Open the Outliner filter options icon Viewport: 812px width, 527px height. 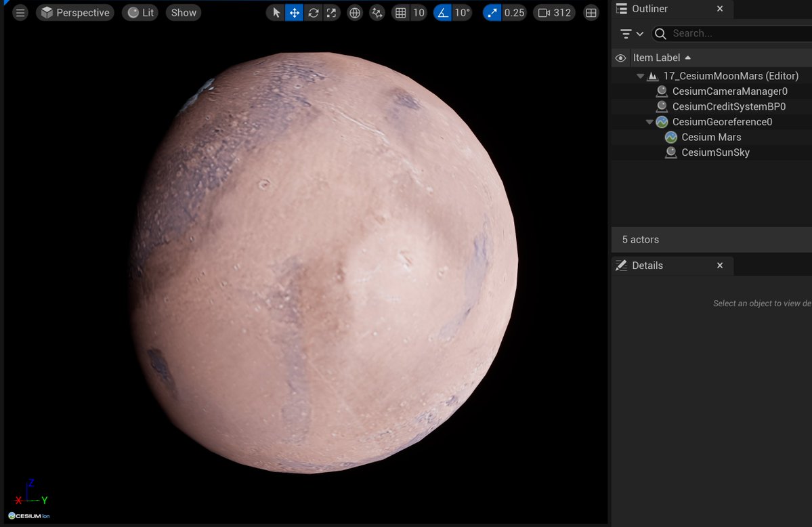[626, 34]
